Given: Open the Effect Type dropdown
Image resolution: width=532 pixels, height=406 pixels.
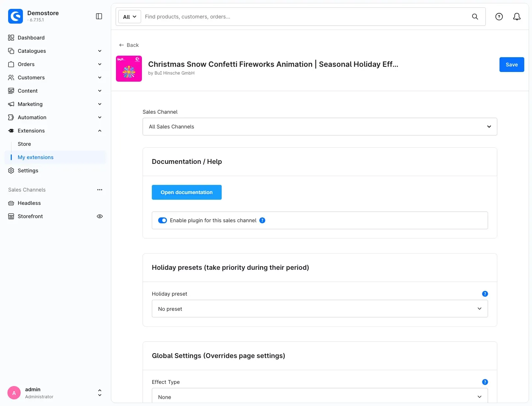Looking at the screenshot, I should click(x=320, y=396).
